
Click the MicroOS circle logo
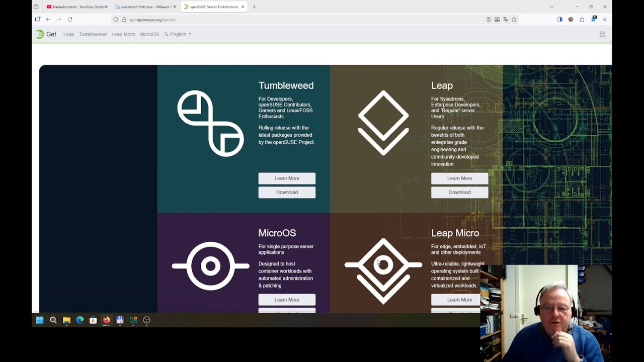click(x=210, y=266)
